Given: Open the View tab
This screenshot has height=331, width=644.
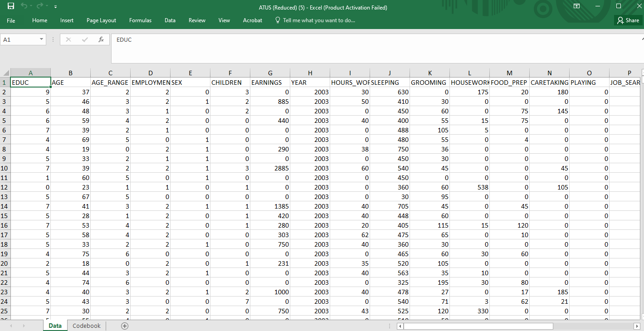Looking at the screenshot, I should point(224,20).
